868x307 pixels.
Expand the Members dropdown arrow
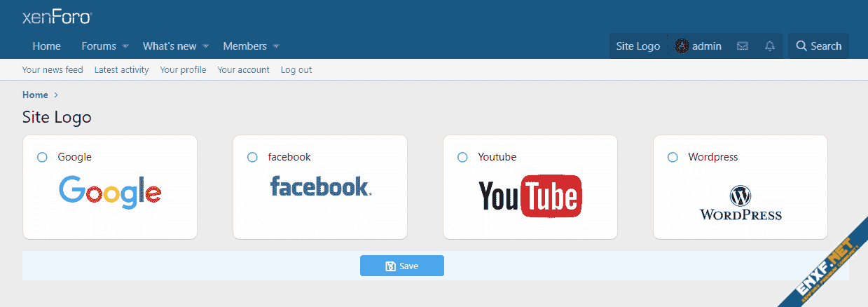click(276, 47)
